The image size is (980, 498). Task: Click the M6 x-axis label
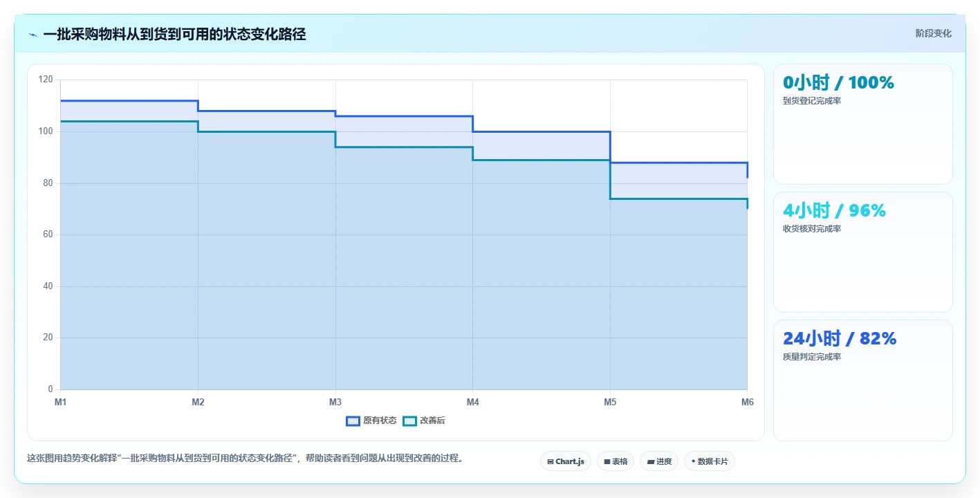pos(747,402)
